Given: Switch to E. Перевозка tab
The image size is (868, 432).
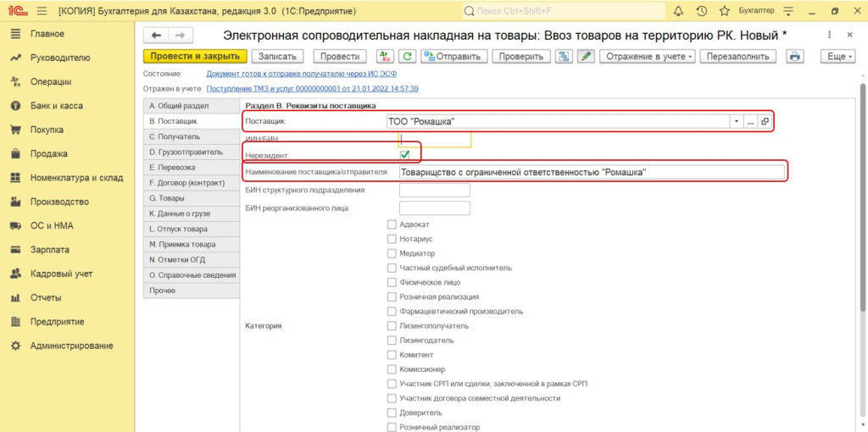Looking at the screenshot, I should coord(192,167).
